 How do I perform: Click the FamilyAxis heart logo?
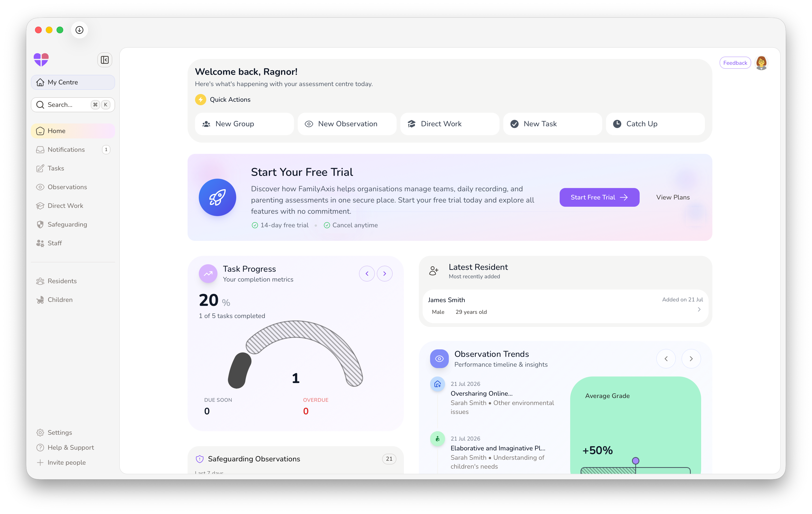tap(41, 60)
